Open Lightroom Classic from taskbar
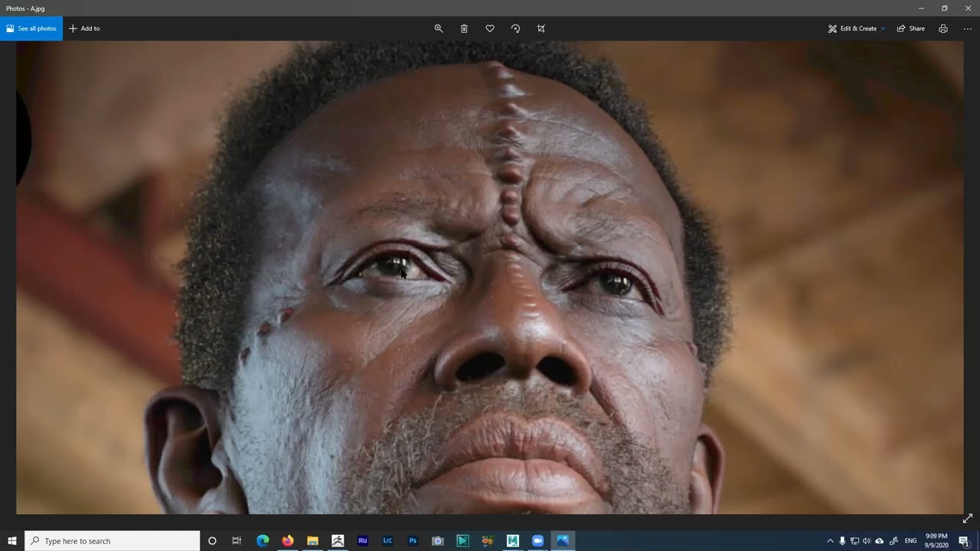980x551 pixels. point(387,541)
